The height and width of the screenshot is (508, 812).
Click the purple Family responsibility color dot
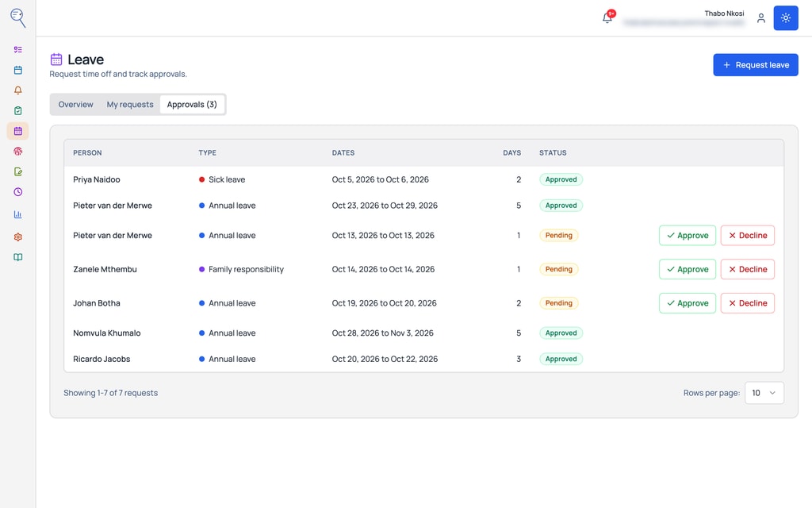coord(202,270)
